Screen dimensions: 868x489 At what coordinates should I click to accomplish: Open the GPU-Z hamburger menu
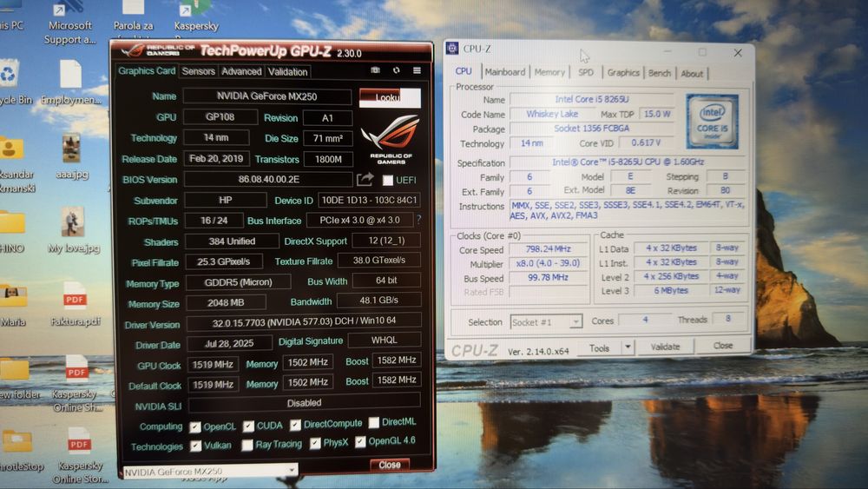click(417, 70)
